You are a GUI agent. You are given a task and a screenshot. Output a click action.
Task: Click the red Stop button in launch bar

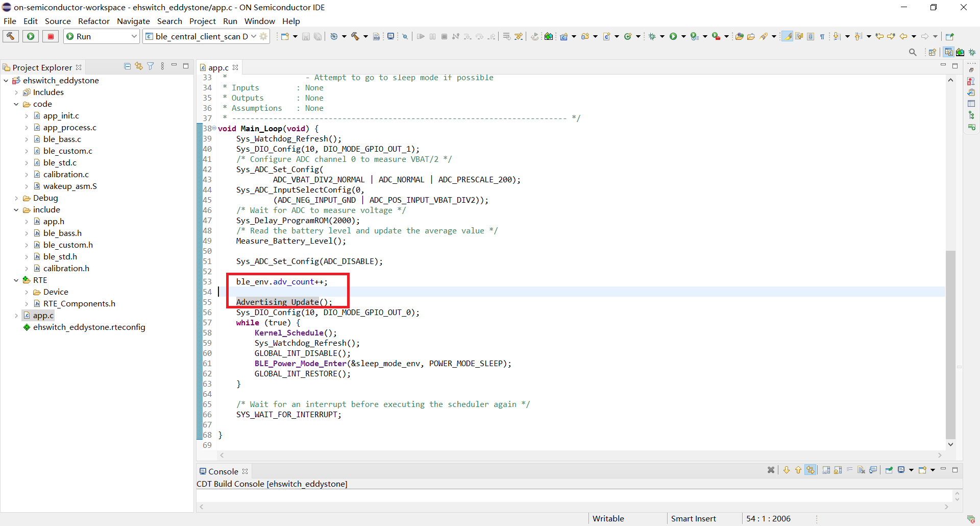click(x=51, y=36)
